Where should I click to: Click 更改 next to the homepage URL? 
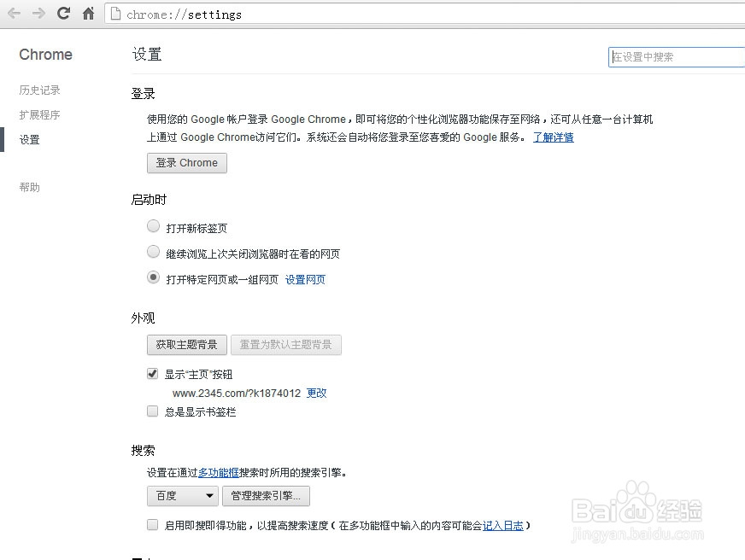[316, 393]
